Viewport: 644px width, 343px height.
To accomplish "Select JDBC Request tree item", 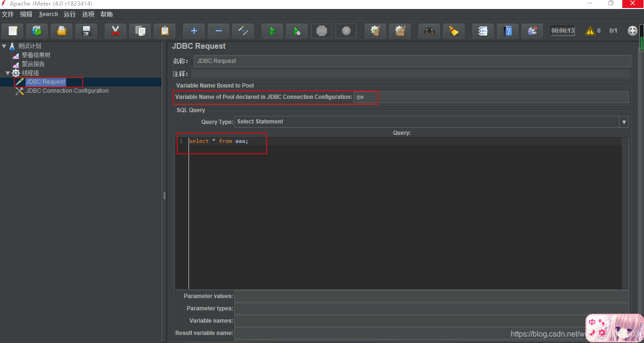I will (45, 82).
